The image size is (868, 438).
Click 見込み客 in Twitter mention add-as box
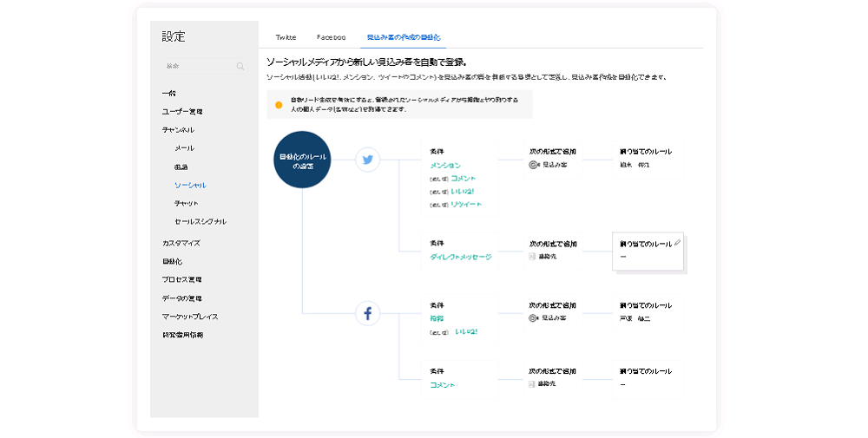[x=554, y=165]
